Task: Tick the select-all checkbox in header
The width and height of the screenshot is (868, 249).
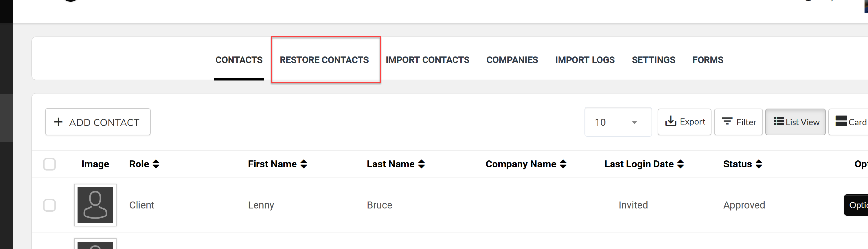Action: (49, 164)
